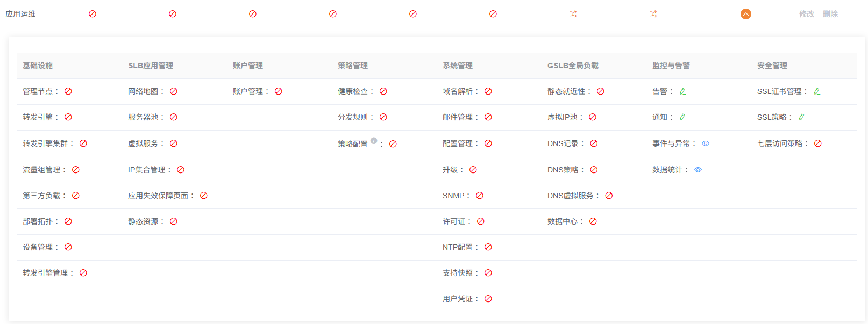This screenshot has width=868, height=324.
Task: Click forbidden icon next to 邮件管理
Action: [x=488, y=117]
